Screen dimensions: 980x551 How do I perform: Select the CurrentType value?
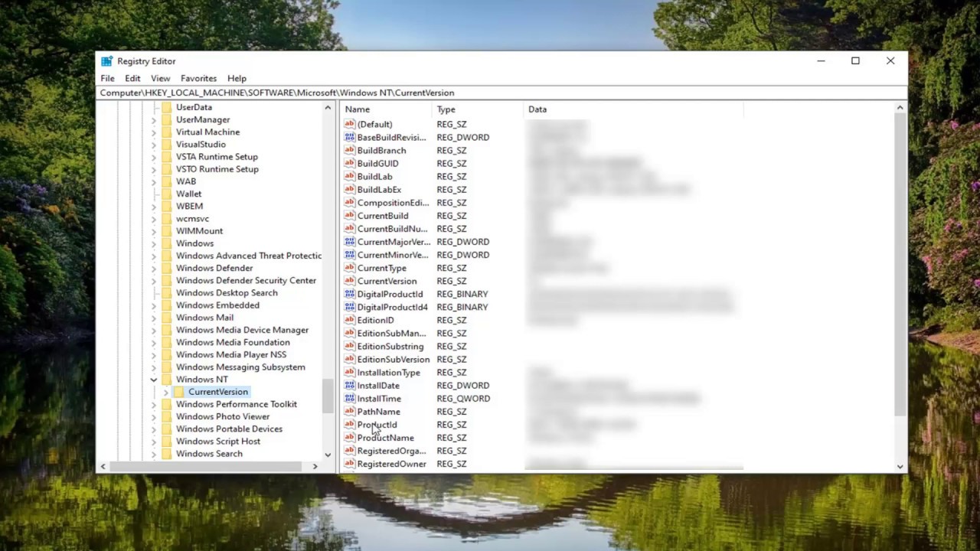pyautogui.click(x=381, y=268)
